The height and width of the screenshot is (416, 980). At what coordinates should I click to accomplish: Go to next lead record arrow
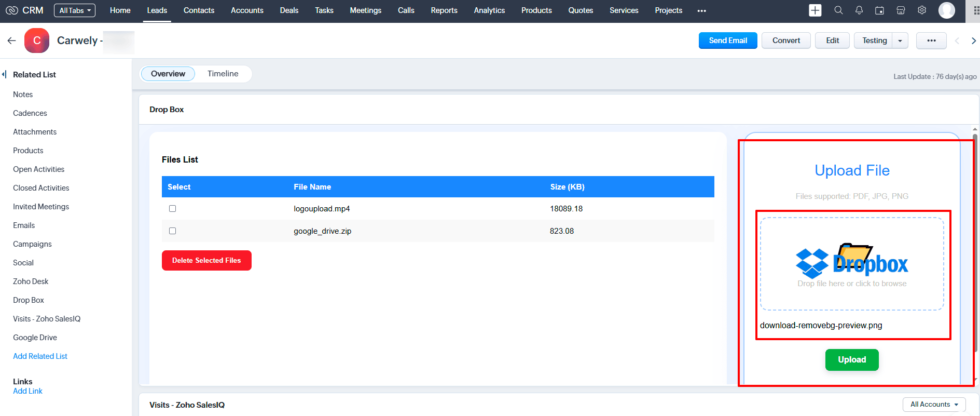(x=973, y=41)
